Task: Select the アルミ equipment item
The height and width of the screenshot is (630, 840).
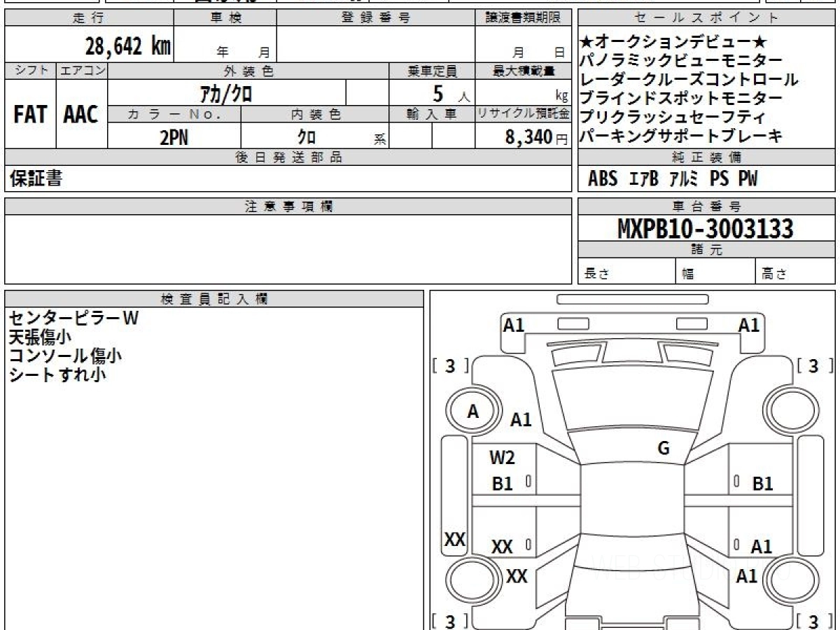Action: [x=683, y=179]
